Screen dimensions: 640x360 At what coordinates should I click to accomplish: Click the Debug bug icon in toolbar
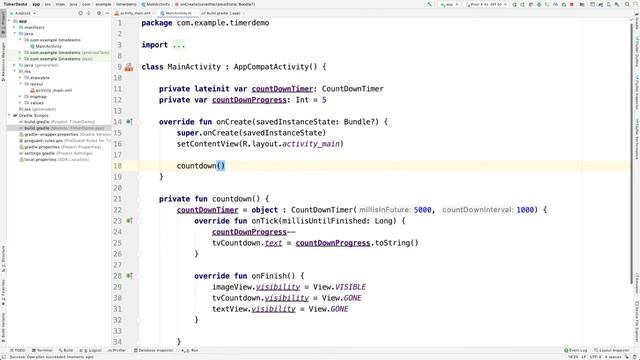(x=539, y=4)
